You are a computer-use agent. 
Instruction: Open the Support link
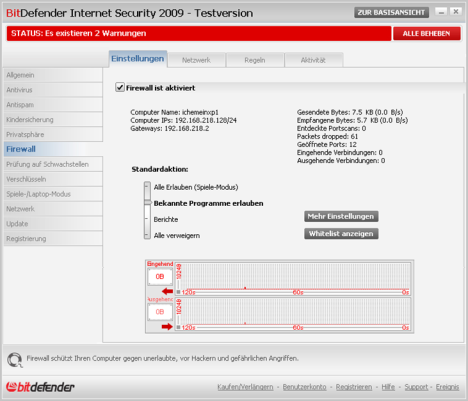tap(416, 387)
